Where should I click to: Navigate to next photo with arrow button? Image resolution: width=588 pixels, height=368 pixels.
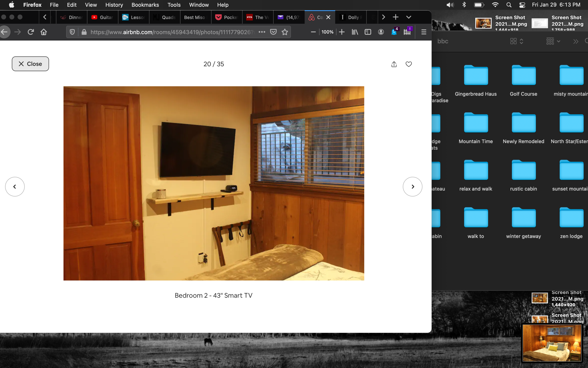pyautogui.click(x=412, y=186)
